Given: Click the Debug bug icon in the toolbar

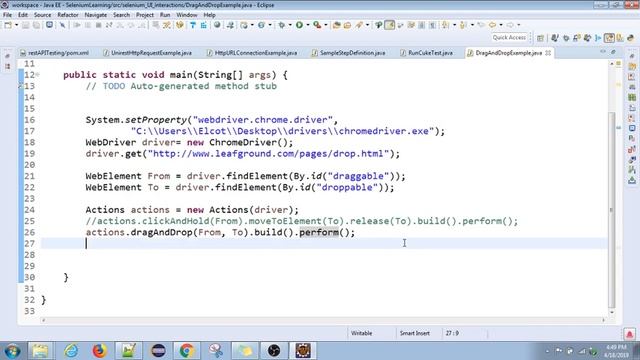Looking at the screenshot, I should coord(282,25).
